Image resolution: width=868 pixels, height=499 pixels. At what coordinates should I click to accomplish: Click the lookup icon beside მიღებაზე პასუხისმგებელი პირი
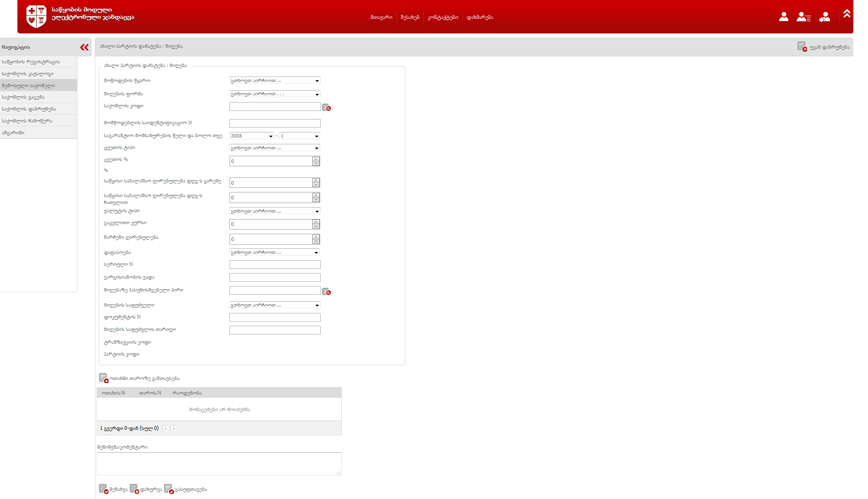(x=326, y=291)
